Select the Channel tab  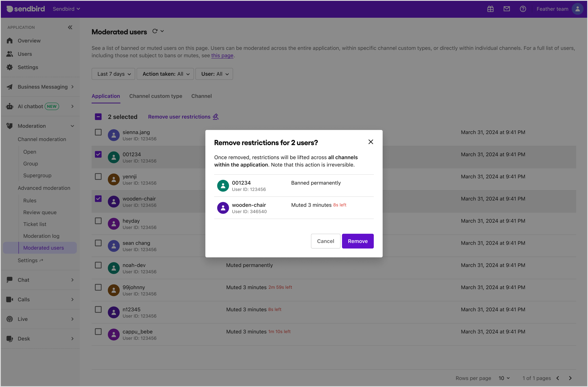(201, 96)
